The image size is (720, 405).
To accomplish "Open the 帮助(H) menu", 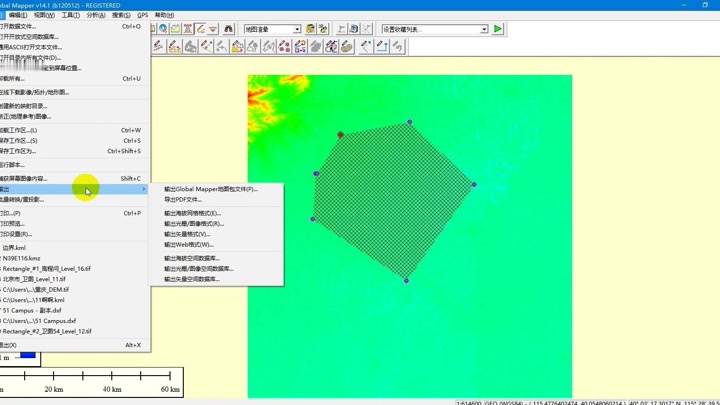I will 164,15.
